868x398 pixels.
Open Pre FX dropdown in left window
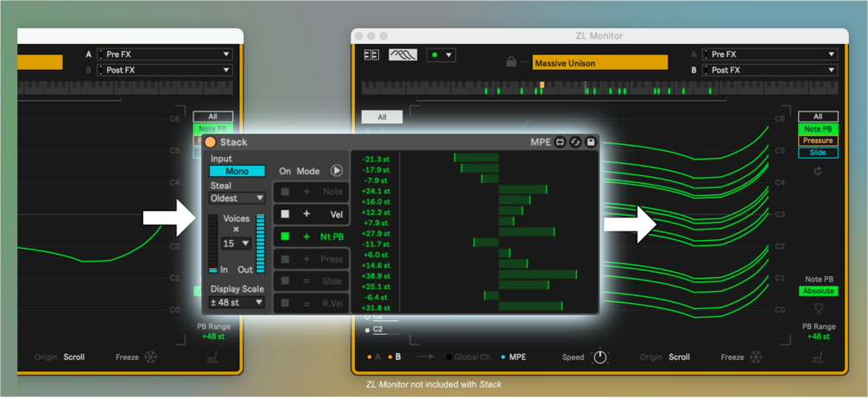(164, 54)
